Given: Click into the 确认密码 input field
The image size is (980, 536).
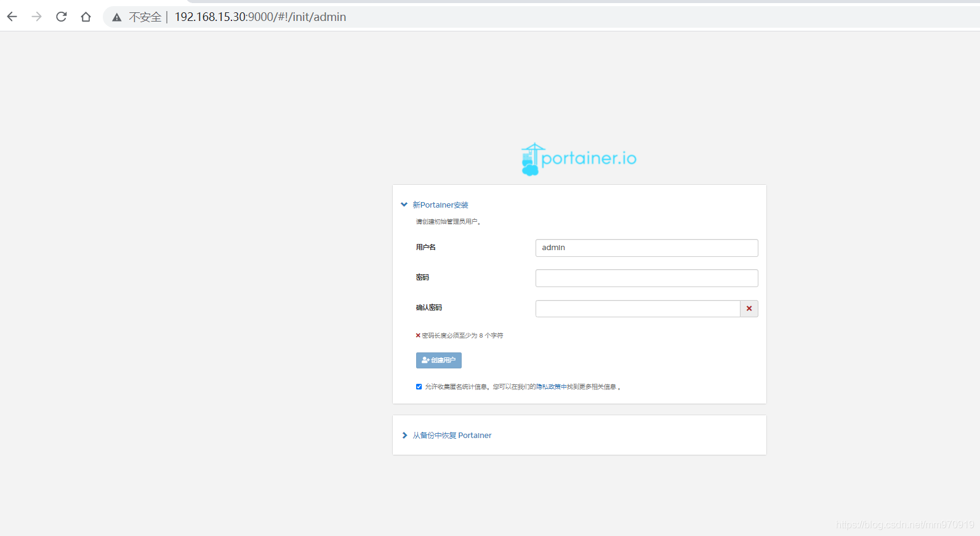Looking at the screenshot, I should tap(637, 309).
